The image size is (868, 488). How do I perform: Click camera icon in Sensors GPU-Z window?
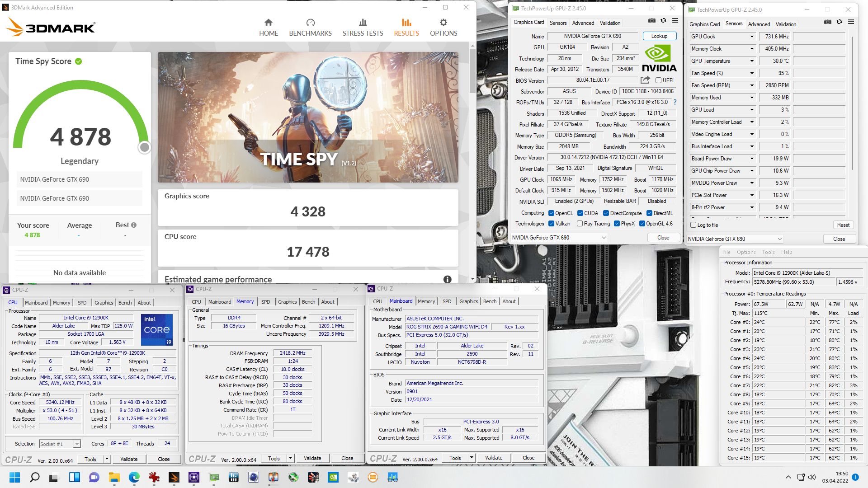tap(827, 22)
